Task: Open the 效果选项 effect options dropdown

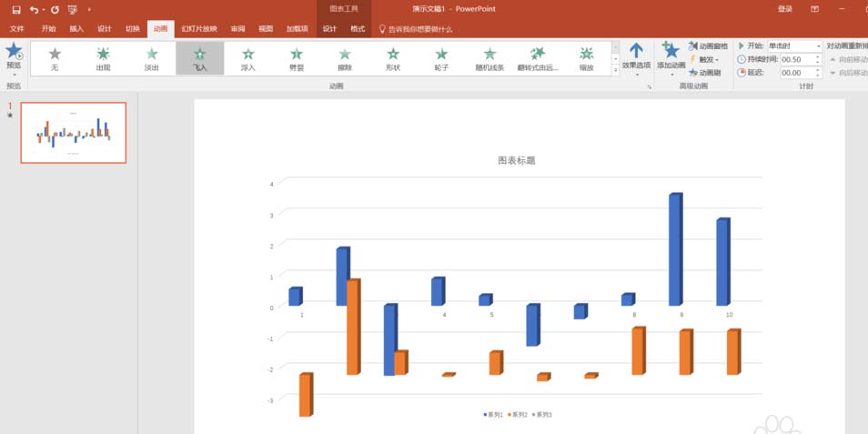Action: coord(636,60)
